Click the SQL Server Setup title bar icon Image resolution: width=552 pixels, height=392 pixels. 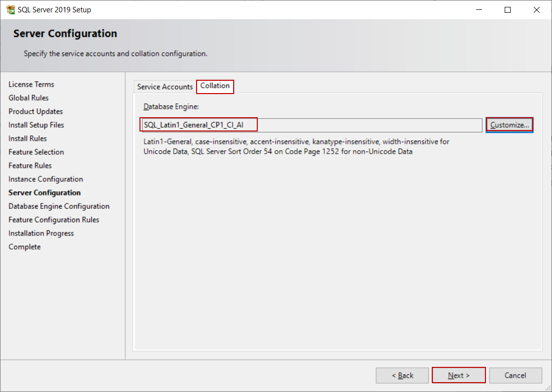10,9
